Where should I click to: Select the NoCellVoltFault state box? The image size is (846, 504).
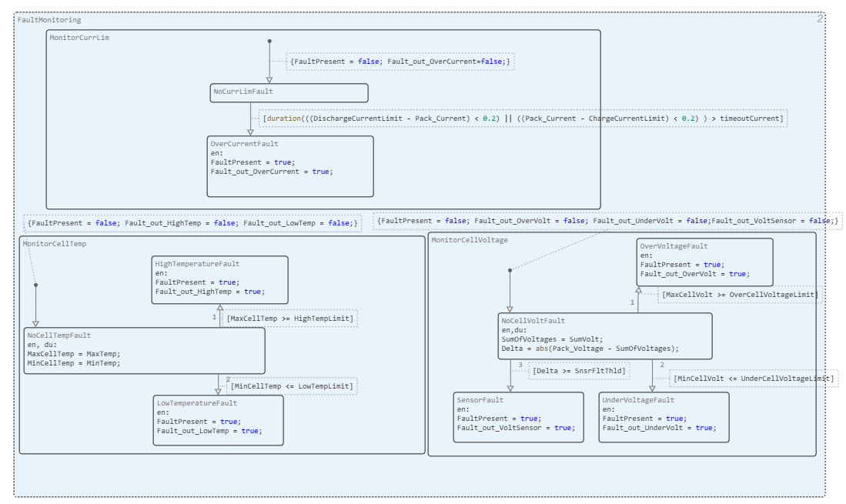tap(605, 336)
